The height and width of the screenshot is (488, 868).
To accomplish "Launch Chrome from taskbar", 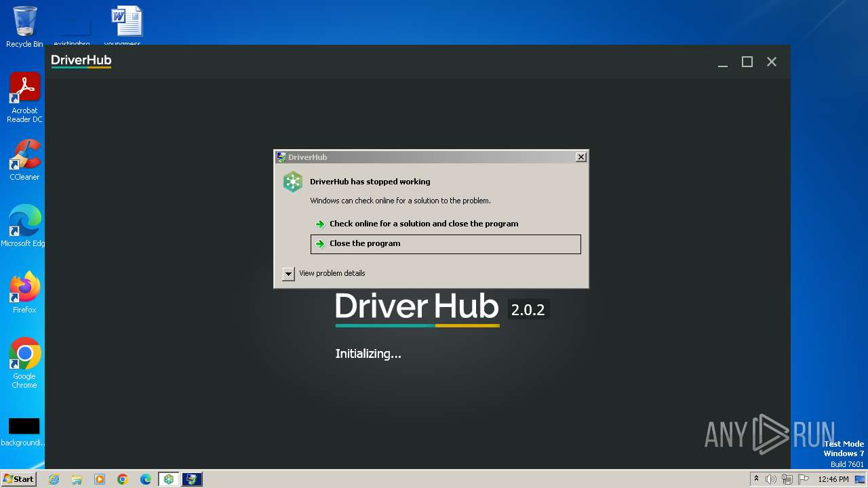I will coord(123,479).
